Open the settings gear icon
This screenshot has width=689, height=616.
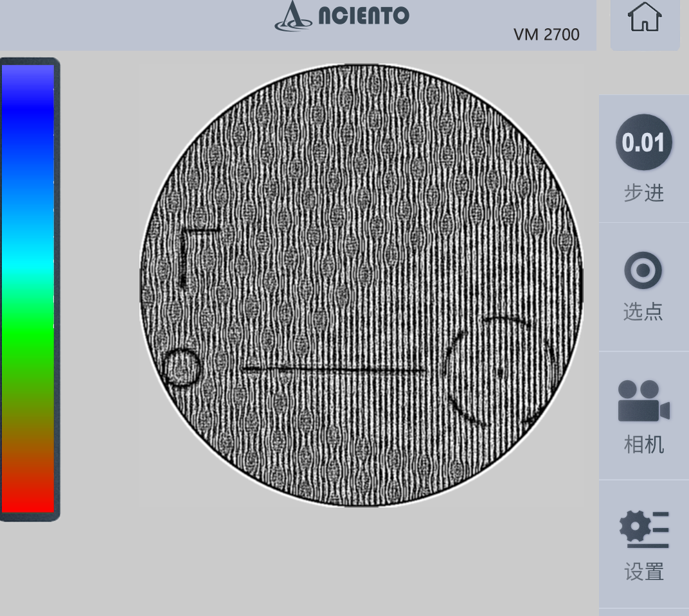tap(643, 529)
